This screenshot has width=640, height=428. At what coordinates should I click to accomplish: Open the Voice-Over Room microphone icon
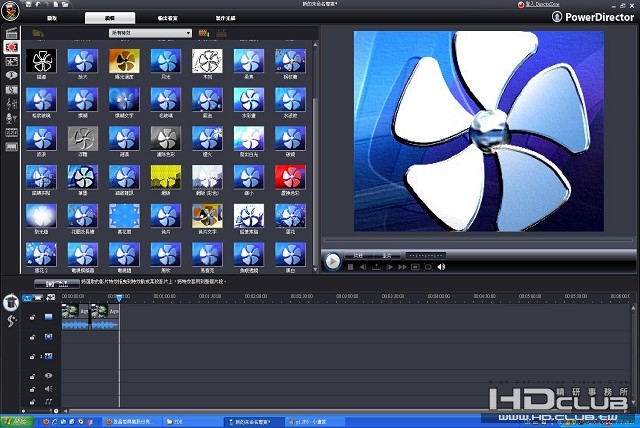click(12, 118)
